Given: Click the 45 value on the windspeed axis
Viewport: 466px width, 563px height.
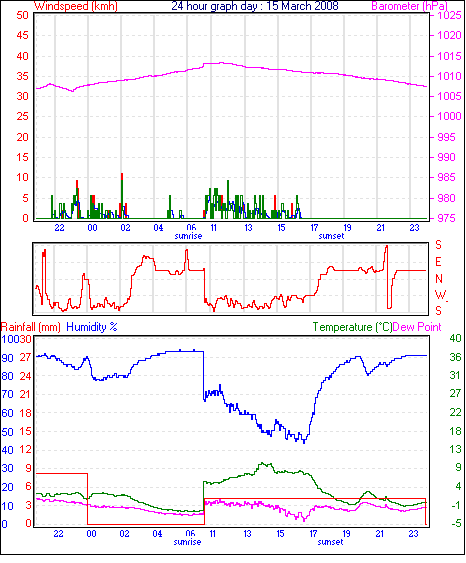Looking at the screenshot, I should pos(22,35).
